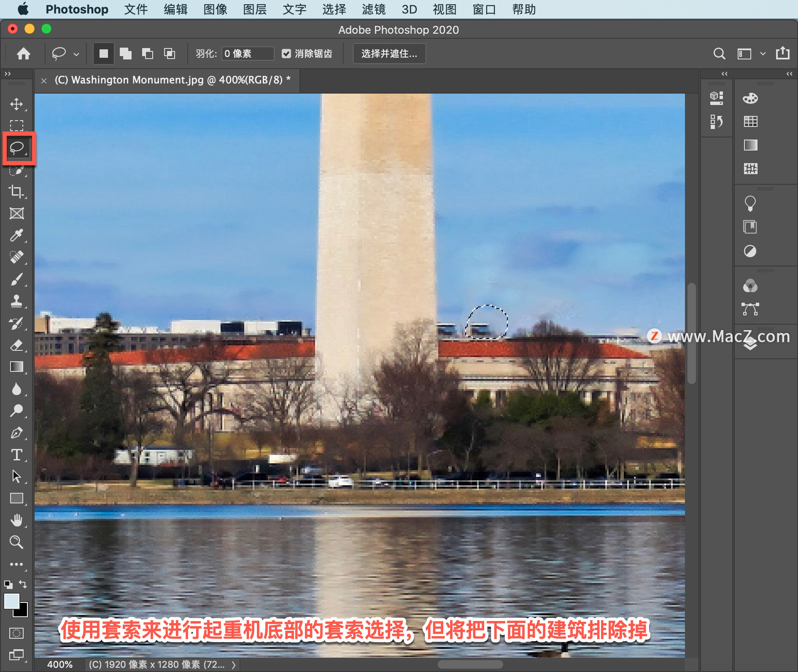Open the Gradients panel icon
The width and height of the screenshot is (798, 672).
point(750,145)
